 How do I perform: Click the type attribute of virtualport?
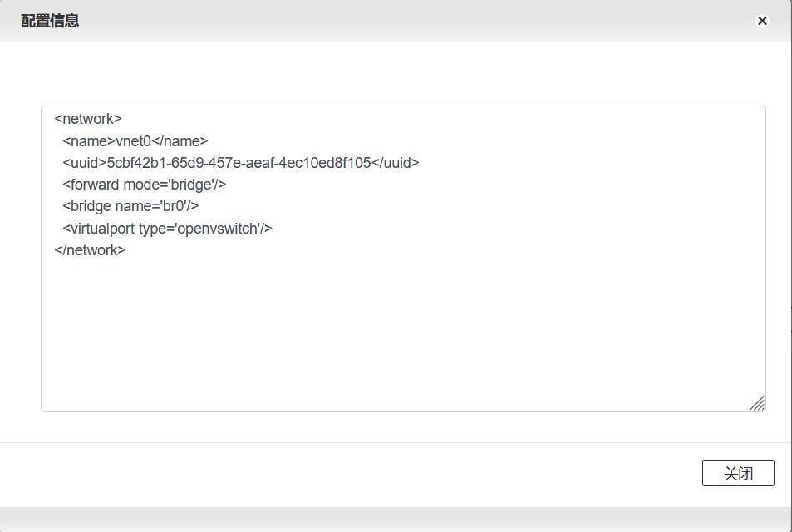153,228
